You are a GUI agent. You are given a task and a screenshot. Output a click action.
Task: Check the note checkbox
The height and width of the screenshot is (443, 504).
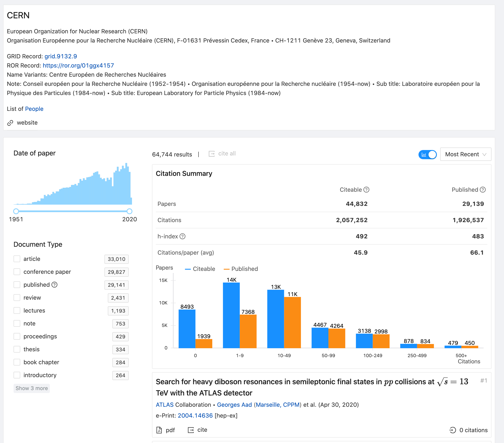click(17, 324)
